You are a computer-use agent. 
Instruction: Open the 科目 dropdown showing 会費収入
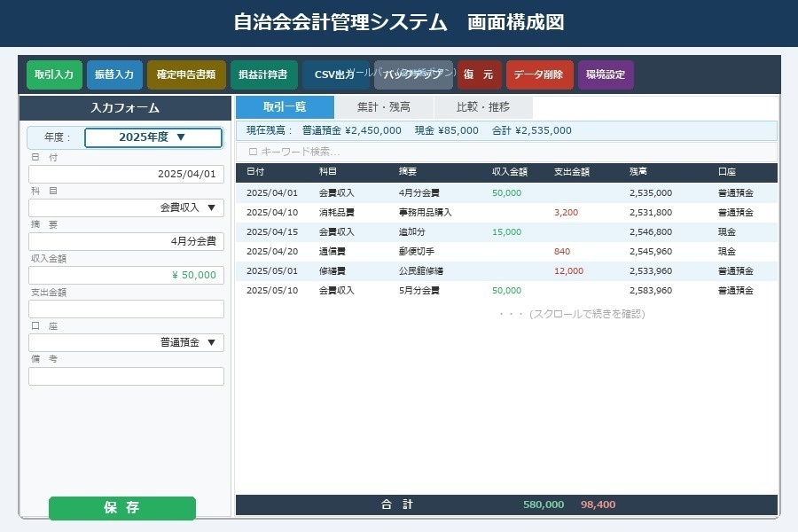tap(127, 207)
